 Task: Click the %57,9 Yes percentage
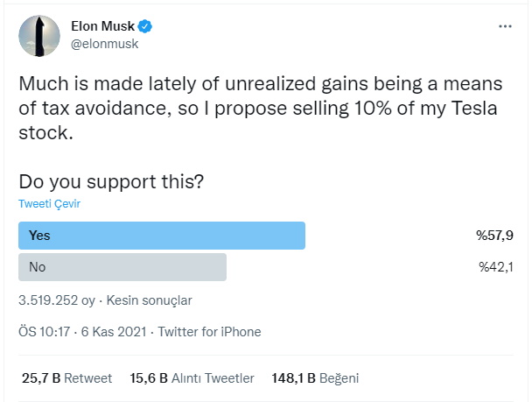tap(494, 236)
